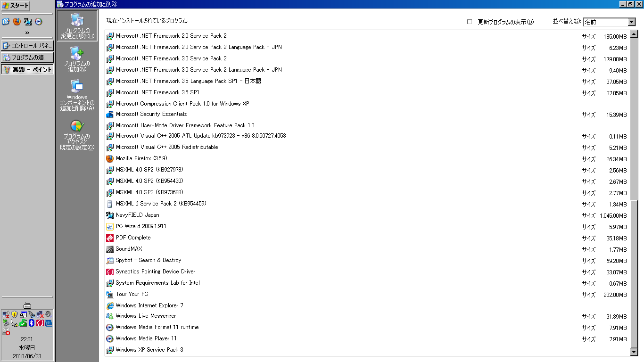Click the 185.00MB size value
The height and width of the screenshot is (362, 644).
pyautogui.click(x=615, y=37)
